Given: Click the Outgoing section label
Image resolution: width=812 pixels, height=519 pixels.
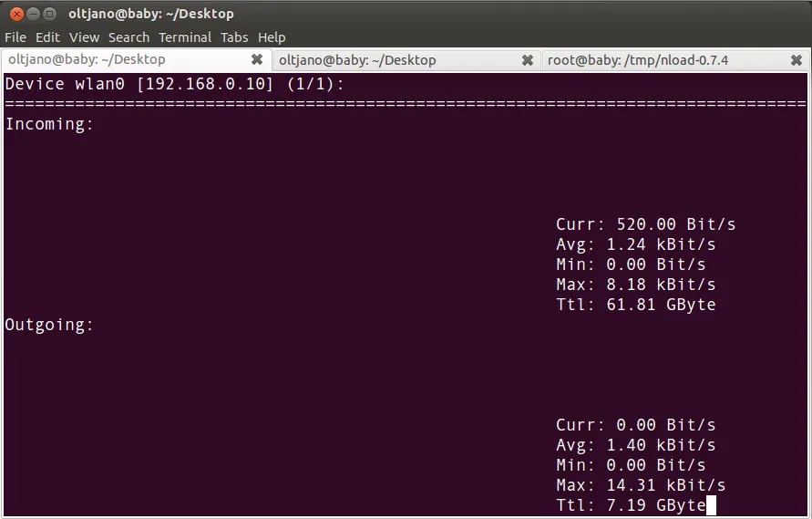Looking at the screenshot, I should 50,325.
